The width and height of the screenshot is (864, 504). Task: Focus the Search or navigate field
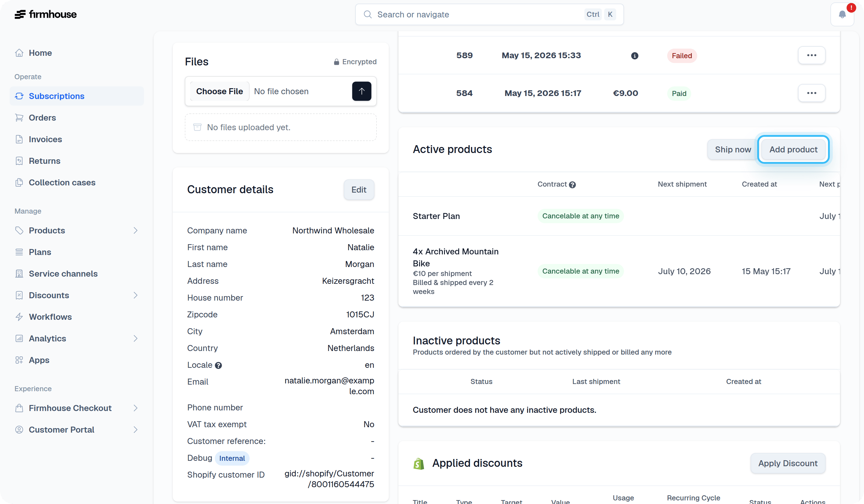tap(489, 14)
